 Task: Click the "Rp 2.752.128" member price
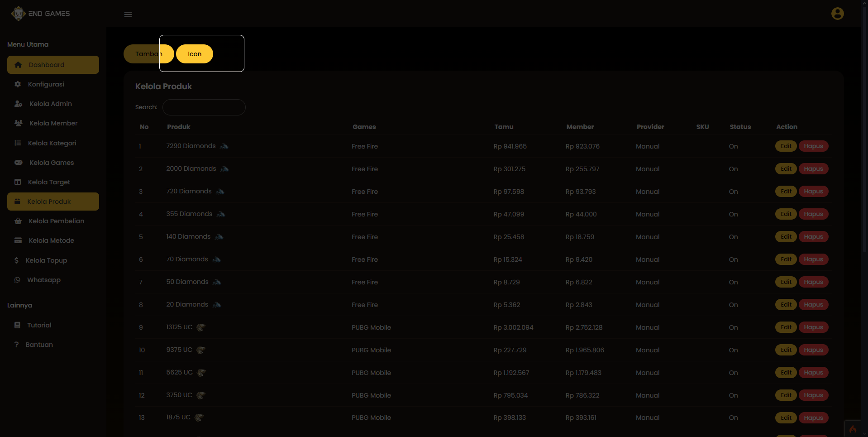[x=584, y=327]
